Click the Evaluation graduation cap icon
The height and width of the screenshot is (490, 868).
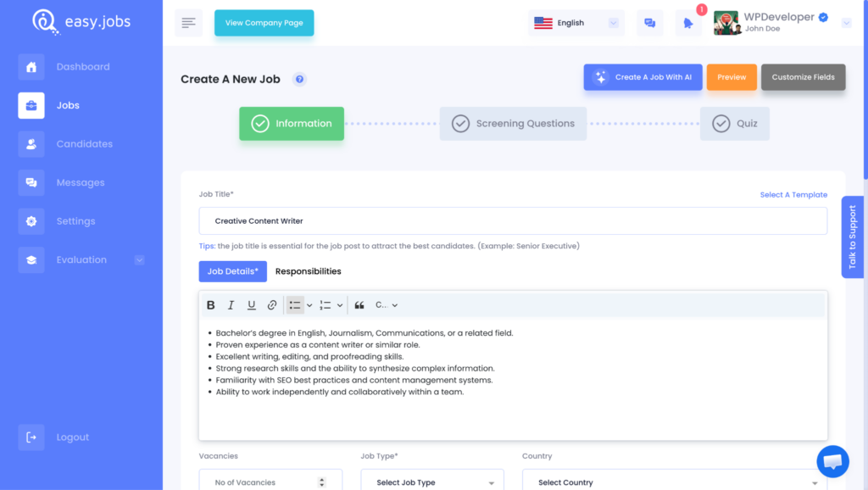tap(31, 259)
